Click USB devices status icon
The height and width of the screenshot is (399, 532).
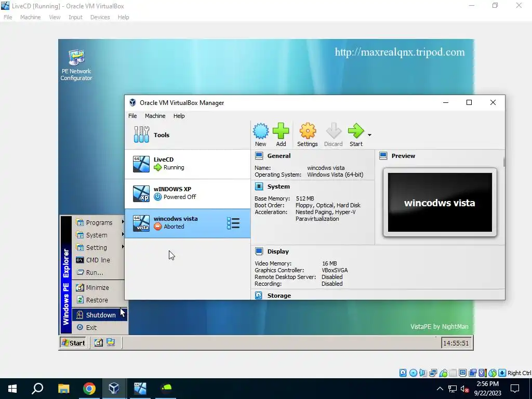click(x=443, y=373)
